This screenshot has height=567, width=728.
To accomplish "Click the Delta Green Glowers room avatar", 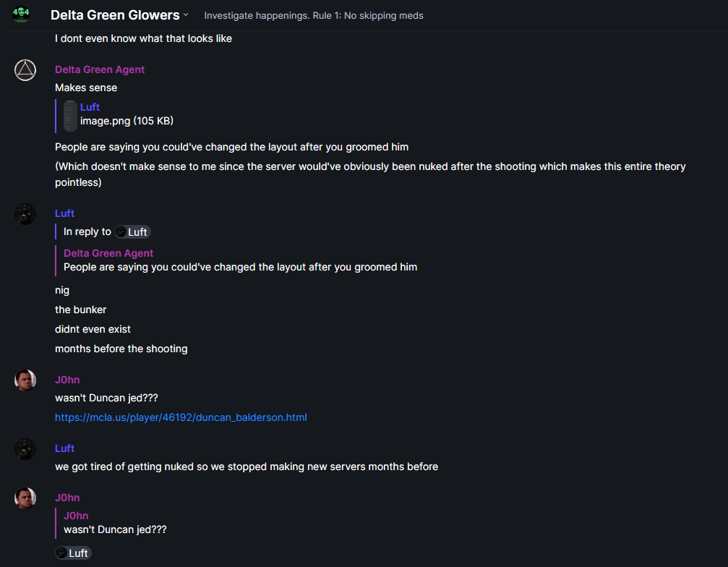I will pyautogui.click(x=21, y=14).
